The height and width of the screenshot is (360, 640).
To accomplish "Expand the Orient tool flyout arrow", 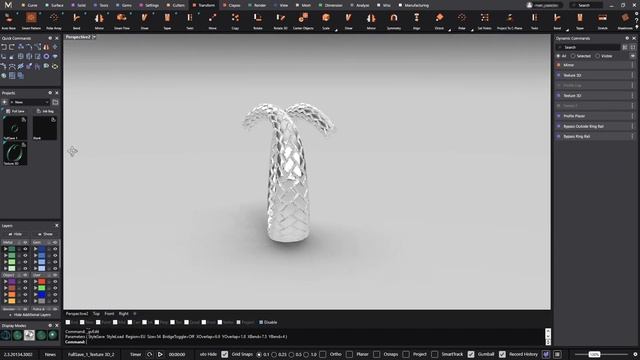I will 449,30.
